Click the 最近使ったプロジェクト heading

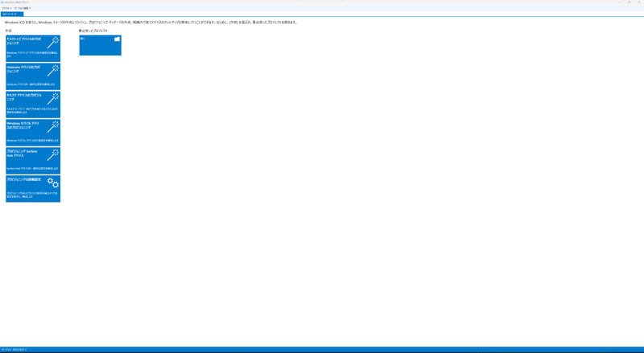click(x=93, y=31)
